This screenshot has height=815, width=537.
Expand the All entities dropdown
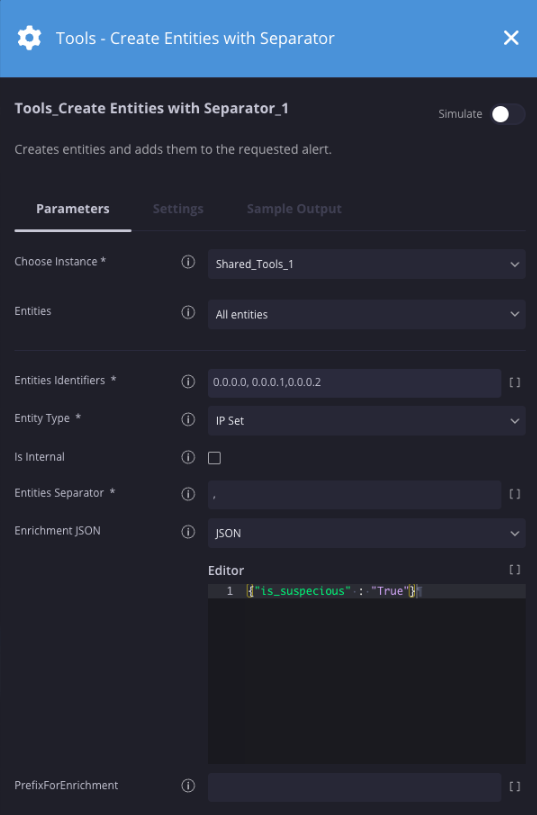pyautogui.click(x=366, y=314)
